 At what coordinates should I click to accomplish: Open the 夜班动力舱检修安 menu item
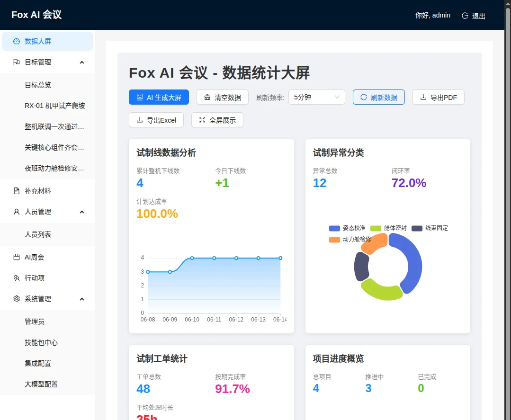pos(47,169)
